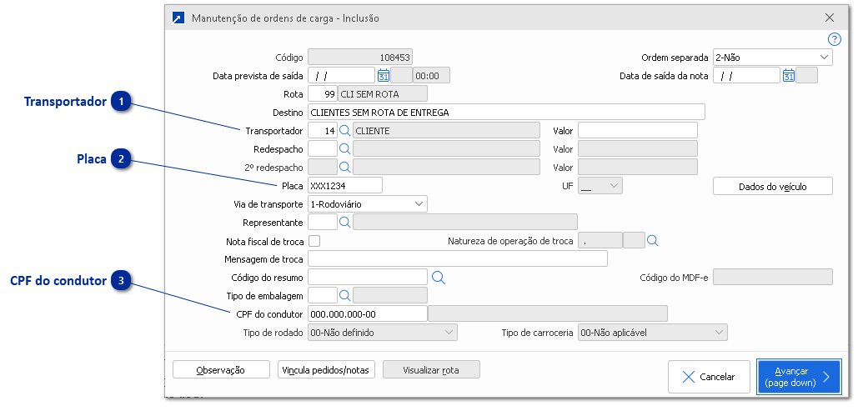Click the Placa field
This screenshot has width=868, height=411.
point(345,186)
